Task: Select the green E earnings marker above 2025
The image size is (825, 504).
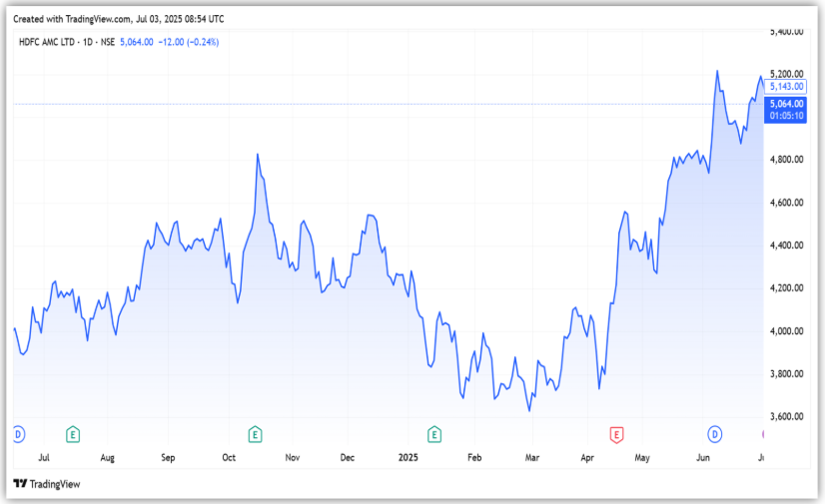Action: 434,433
